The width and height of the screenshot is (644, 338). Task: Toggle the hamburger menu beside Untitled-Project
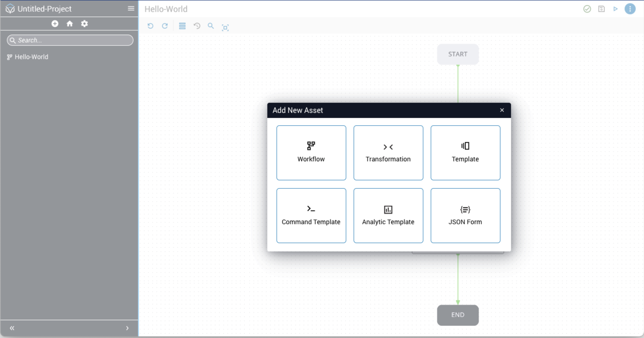pyautogui.click(x=131, y=9)
